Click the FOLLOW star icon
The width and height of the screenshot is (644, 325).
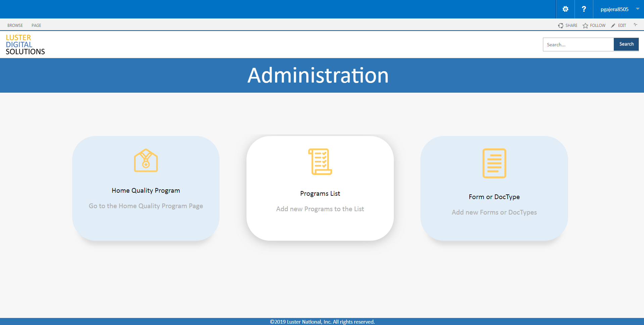click(585, 26)
